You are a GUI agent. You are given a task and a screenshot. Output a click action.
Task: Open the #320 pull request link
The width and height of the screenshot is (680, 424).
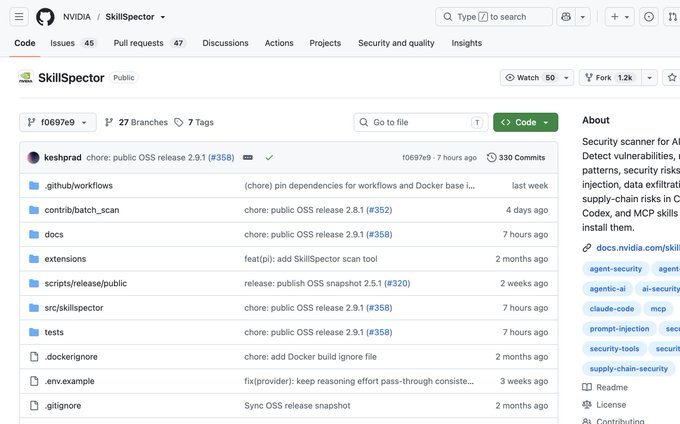397,284
